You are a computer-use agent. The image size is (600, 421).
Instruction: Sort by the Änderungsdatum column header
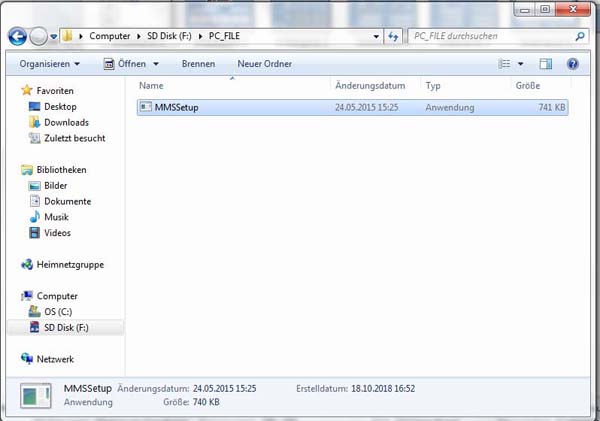(x=369, y=86)
